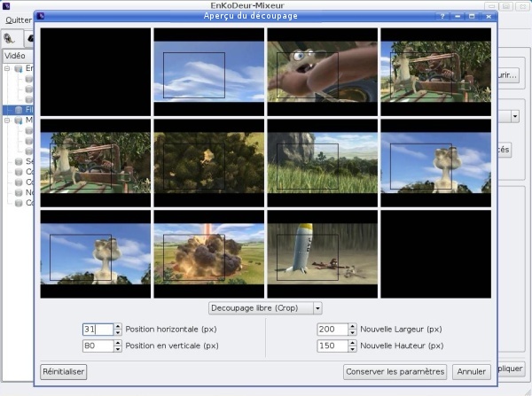
Task: Open the dropdown arrow in main window right side
Action: click(515, 116)
